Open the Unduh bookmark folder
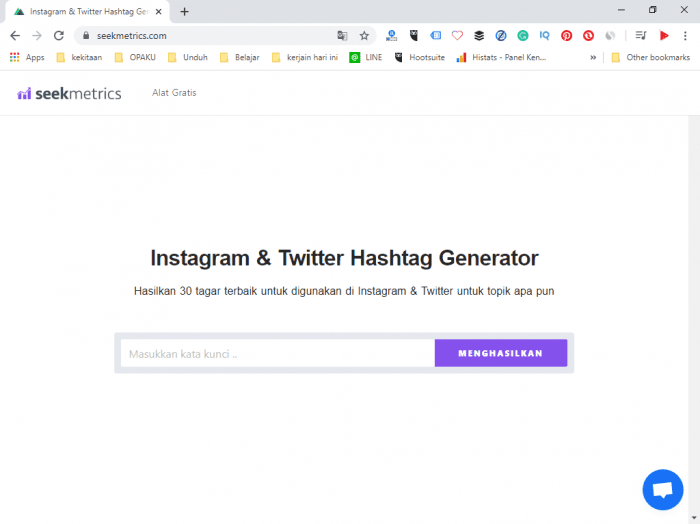This screenshot has width=700, height=524. [x=188, y=57]
